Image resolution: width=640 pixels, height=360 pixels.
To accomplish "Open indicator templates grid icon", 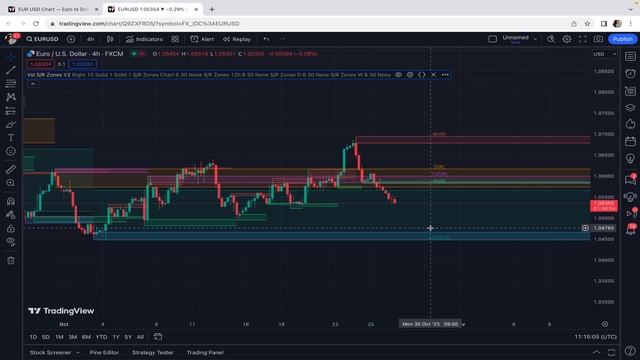I will [x=175, y=39].
